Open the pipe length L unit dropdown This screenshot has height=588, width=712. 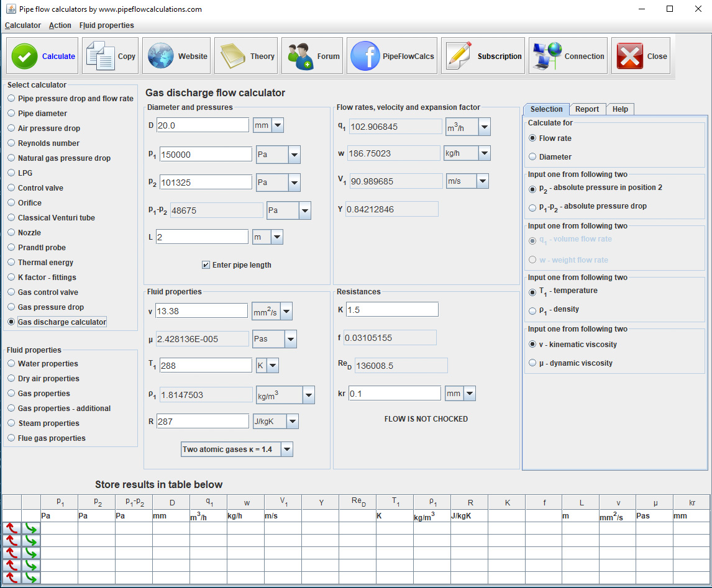(x=277, y=237)
